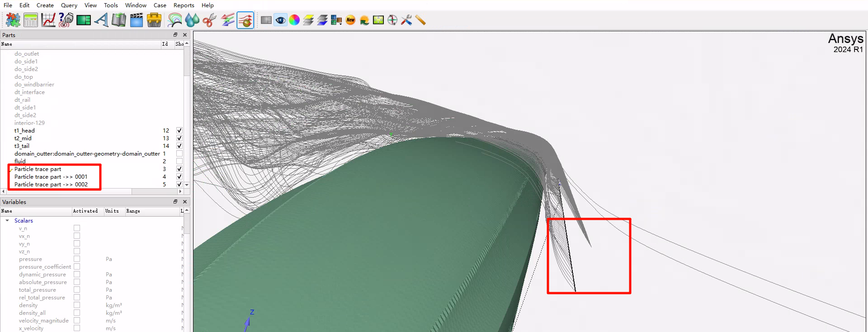Uncheck the Show box for t1_head
This screenshot has width=868, height=332.
pos(179,131)
